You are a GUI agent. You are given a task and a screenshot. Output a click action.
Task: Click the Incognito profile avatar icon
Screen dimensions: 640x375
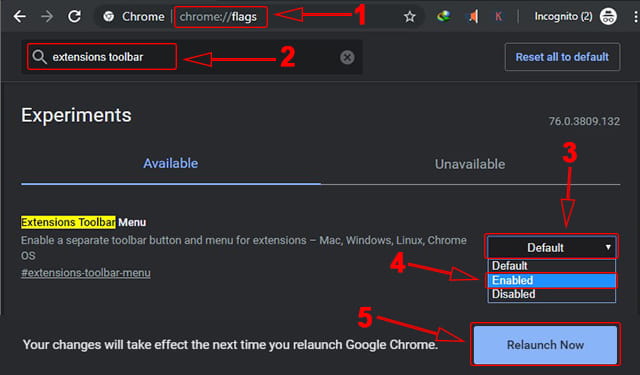tap(608, 17)
